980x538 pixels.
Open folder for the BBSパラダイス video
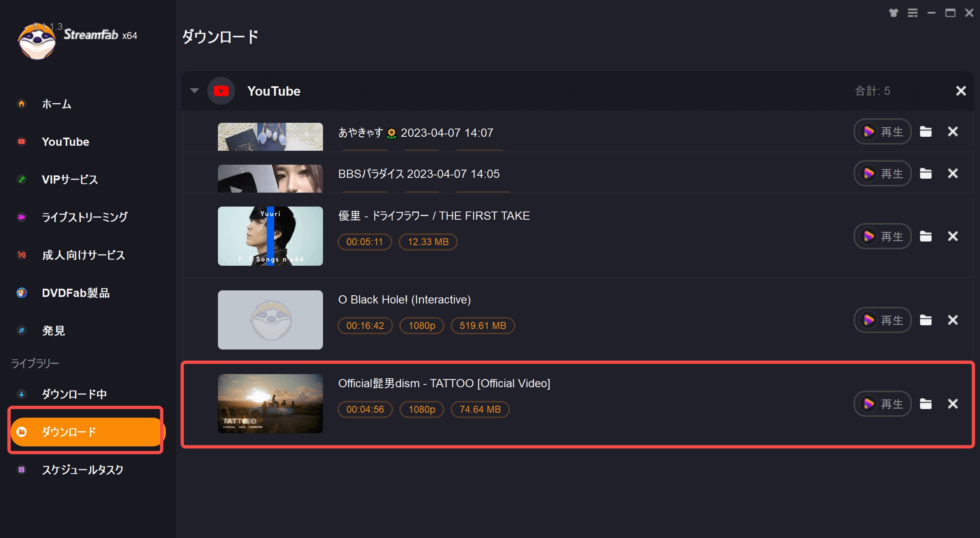click(x=926, y=173)
